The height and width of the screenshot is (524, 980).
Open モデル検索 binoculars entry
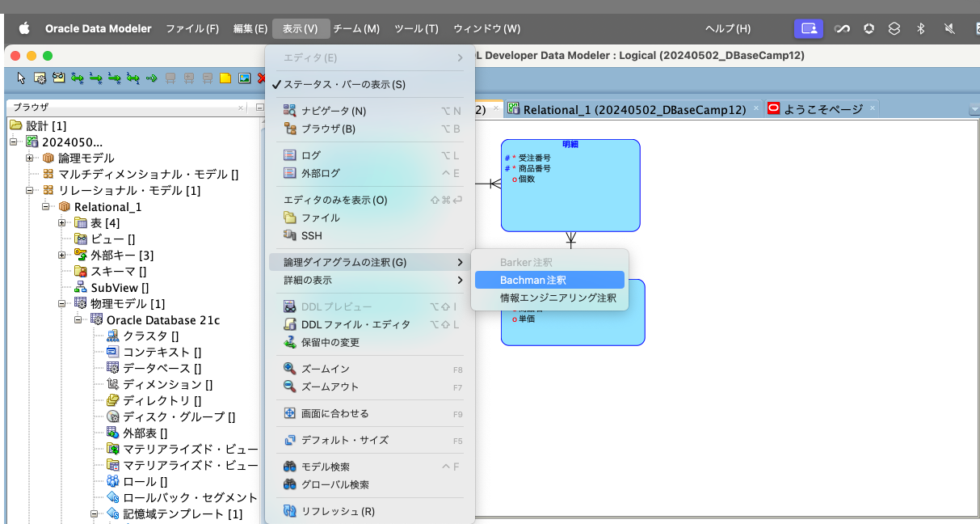(x=371, y=467)
